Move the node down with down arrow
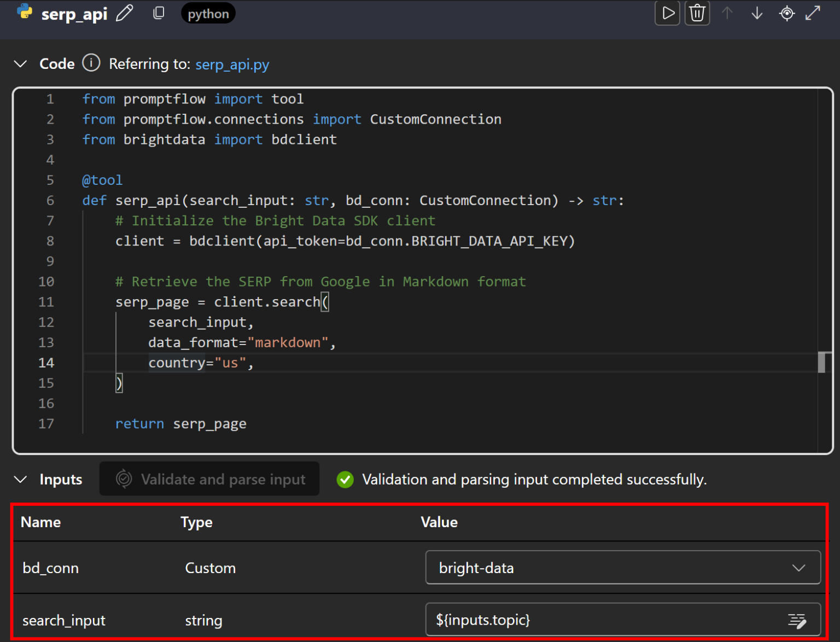 pos(757,13)
